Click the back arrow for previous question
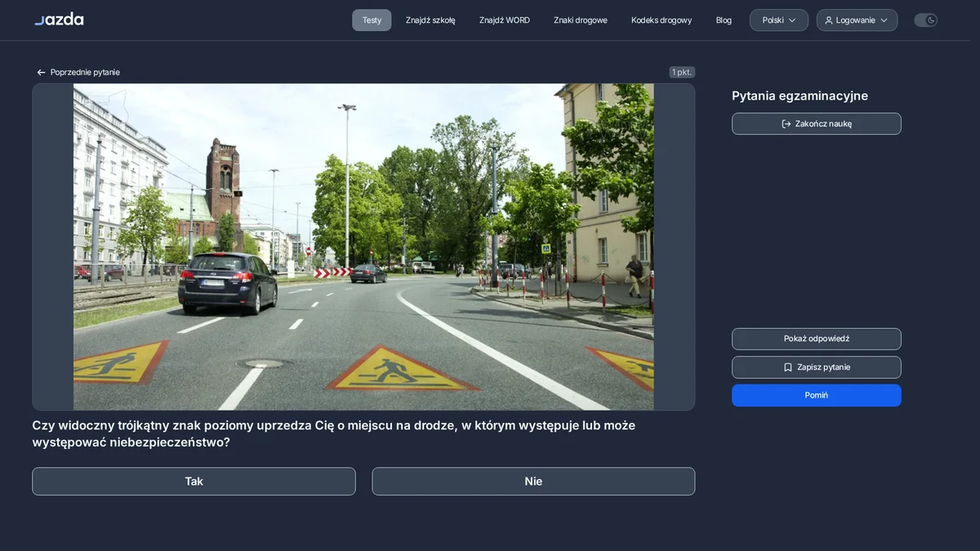980x551 pixels. click(41, 73)
